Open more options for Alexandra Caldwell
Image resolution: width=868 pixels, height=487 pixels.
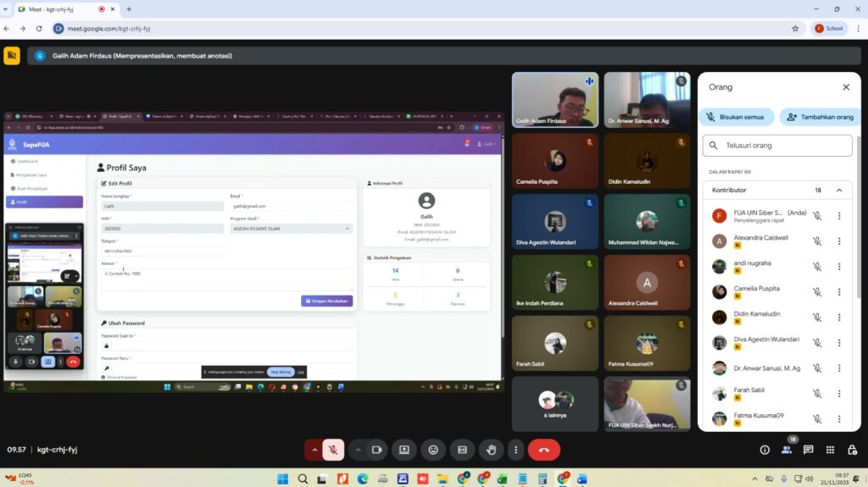tap(839, 241)
